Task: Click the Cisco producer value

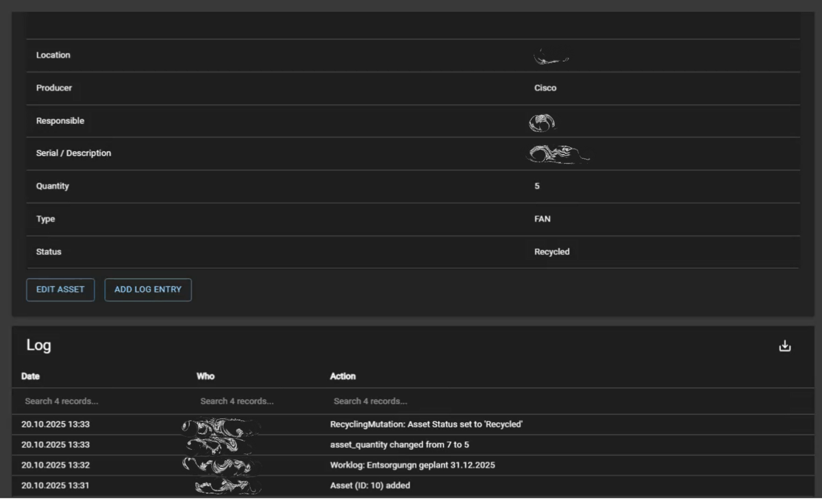Action: [x=545, y=88]
